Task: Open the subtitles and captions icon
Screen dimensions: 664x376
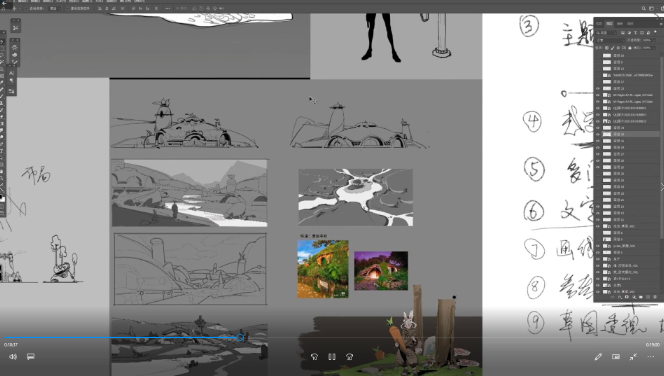Action: (30, 357)
